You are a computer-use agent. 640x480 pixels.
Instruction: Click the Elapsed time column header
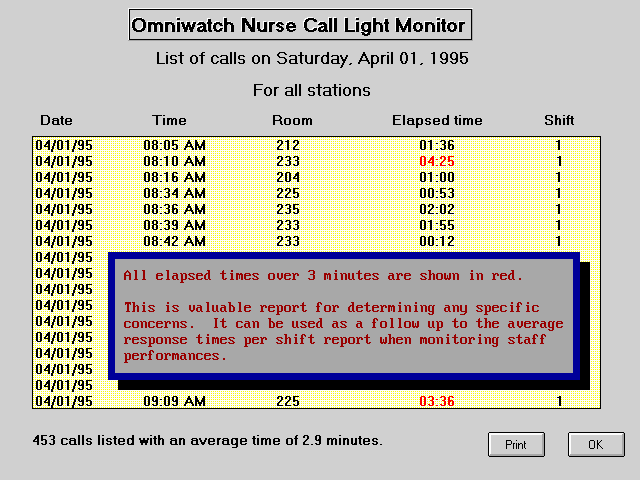coord(437,121)
